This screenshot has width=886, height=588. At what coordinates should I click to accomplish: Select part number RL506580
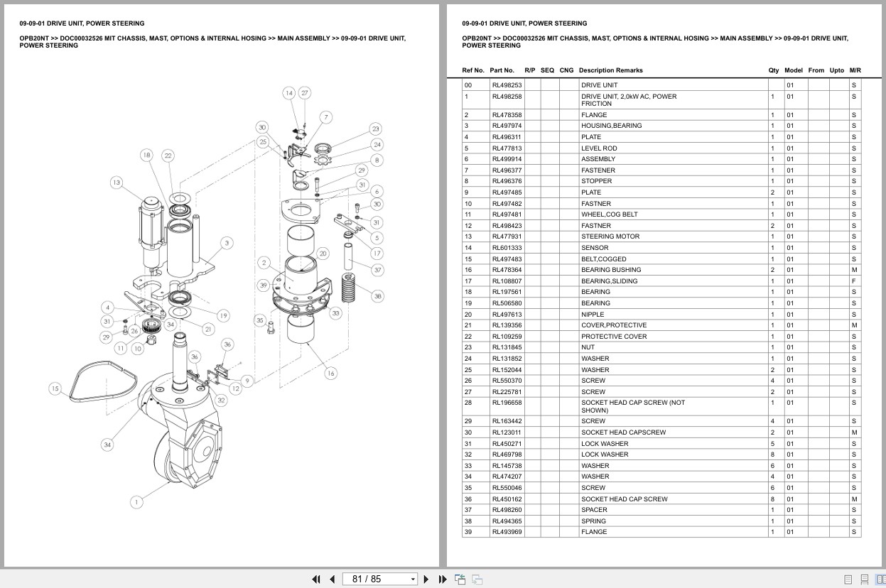(x=507, y=303)
